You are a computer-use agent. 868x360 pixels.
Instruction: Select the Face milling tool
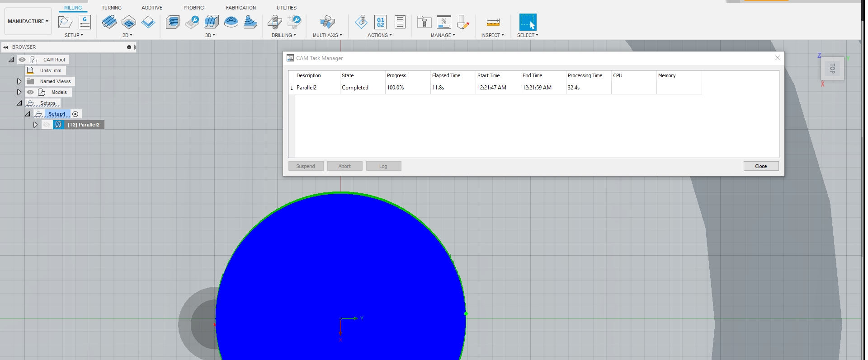[148, 22]
